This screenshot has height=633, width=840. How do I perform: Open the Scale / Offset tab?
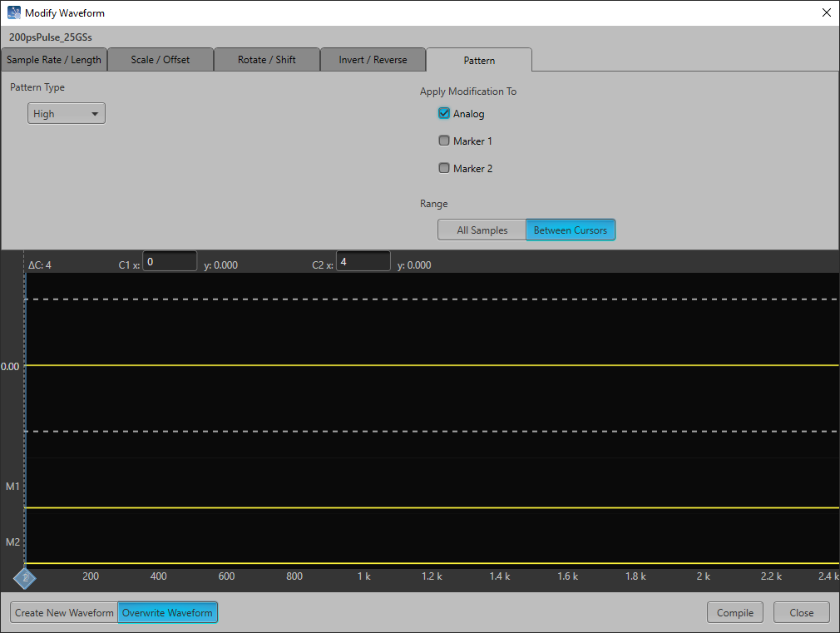click(x=160, y=59)
